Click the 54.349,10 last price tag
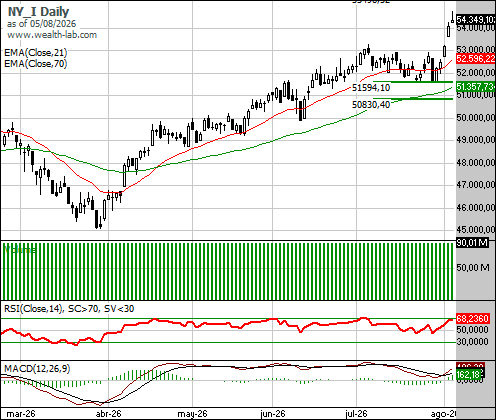This screenshot has height=420, width=496. pyautogui.click(x=476, y=20)
